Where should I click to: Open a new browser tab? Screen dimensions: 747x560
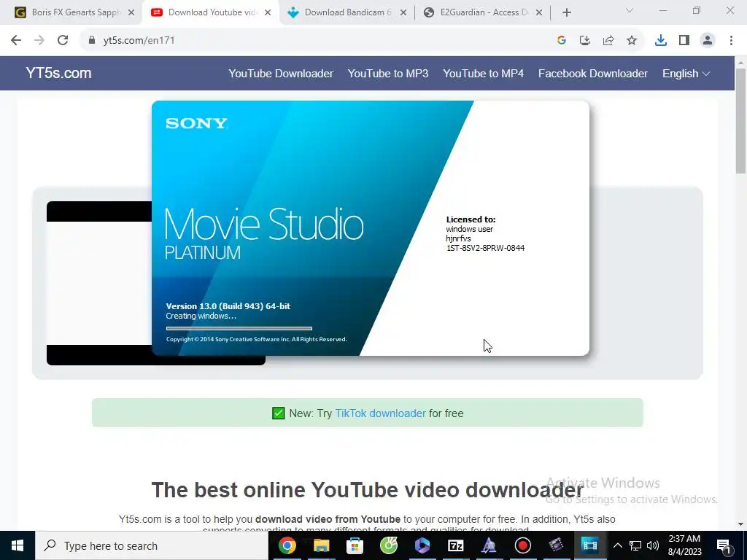[x=566, y=13]
